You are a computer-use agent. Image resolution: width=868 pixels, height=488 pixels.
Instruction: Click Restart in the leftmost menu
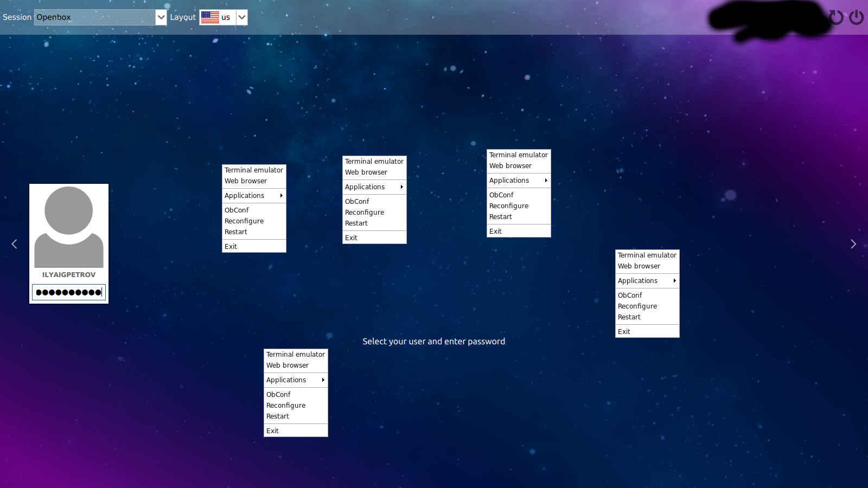pyautogui.click(x=236, y=232)
